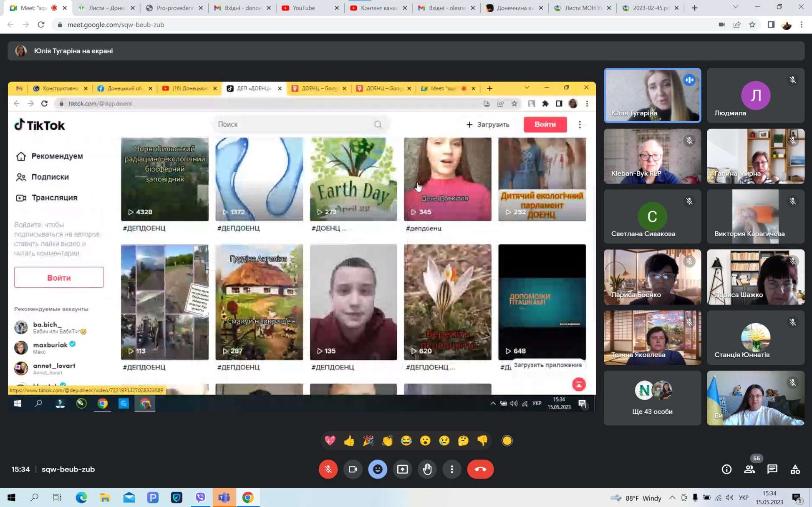Open the ba.bich_ recommended account
Viewport: 812px width, 507px height.
[50, 327]
